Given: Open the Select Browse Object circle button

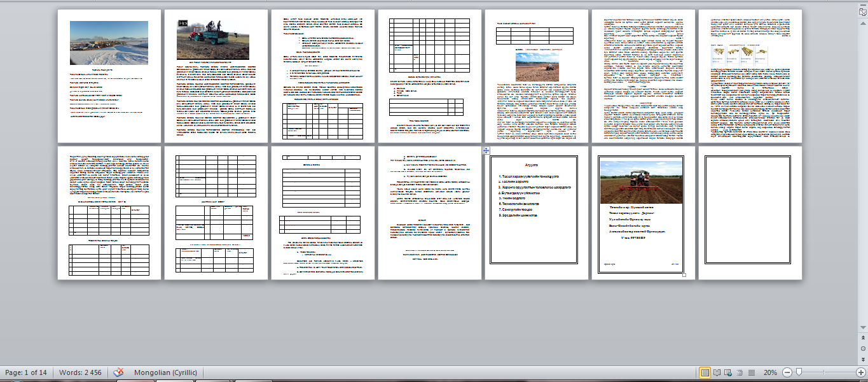Looking at the screenshot, I should [863, 349].
